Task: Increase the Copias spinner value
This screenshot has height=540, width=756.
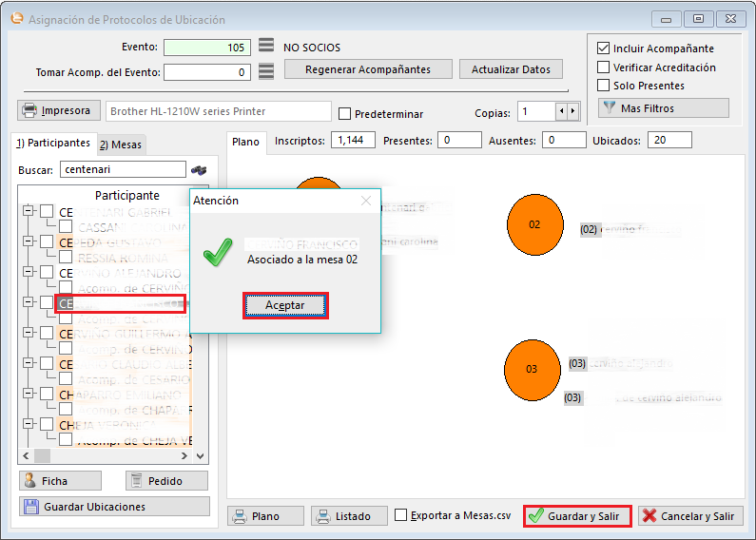Action: 572,112
